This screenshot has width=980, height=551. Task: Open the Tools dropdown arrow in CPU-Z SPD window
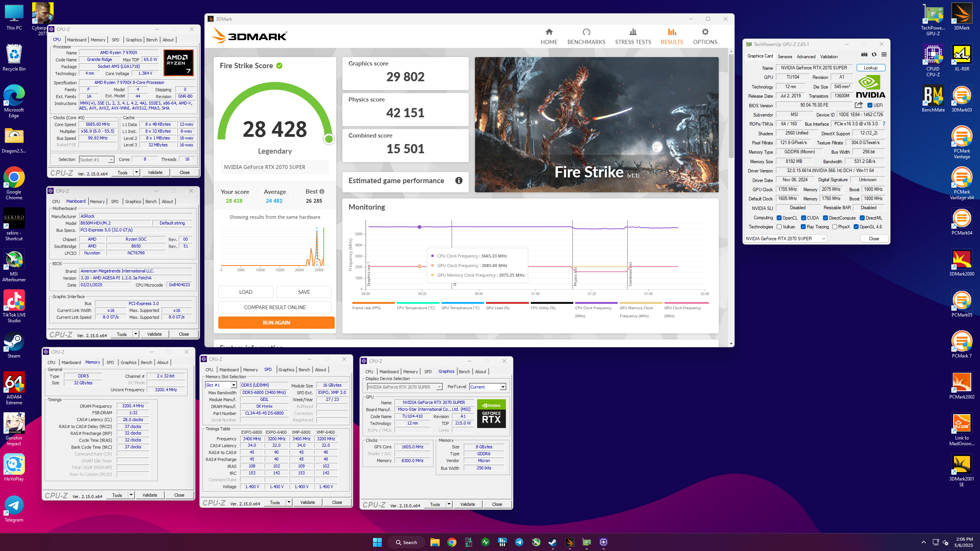[x=289, y=502]
